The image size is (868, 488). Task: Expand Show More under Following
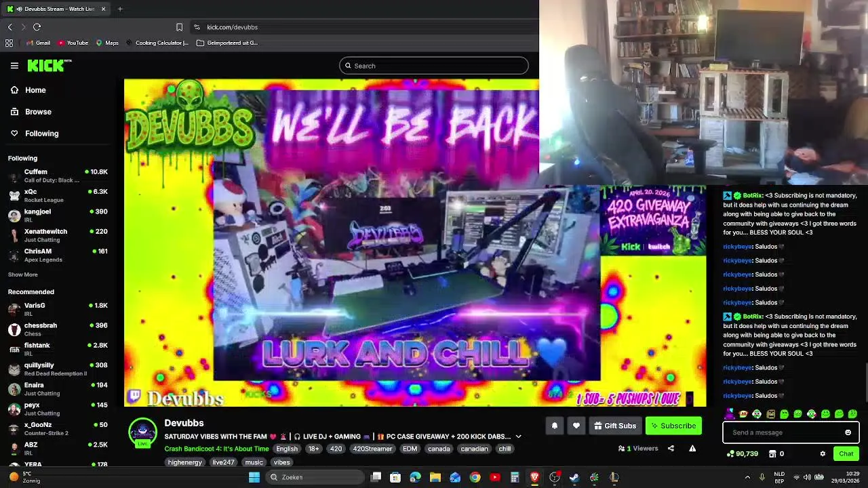(x=22, y=274)
